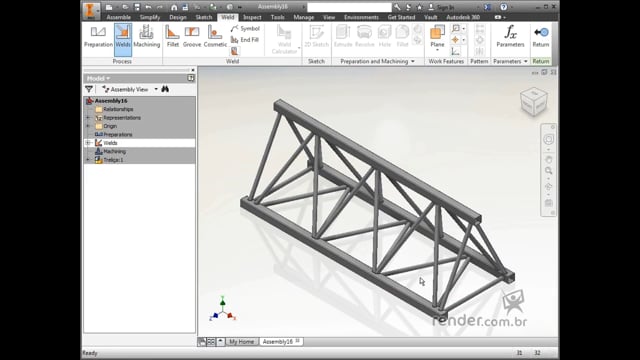Screen dimensions: 640x360
Task: Select the Zoom magnifier in navigation bar
Action: 549,171
